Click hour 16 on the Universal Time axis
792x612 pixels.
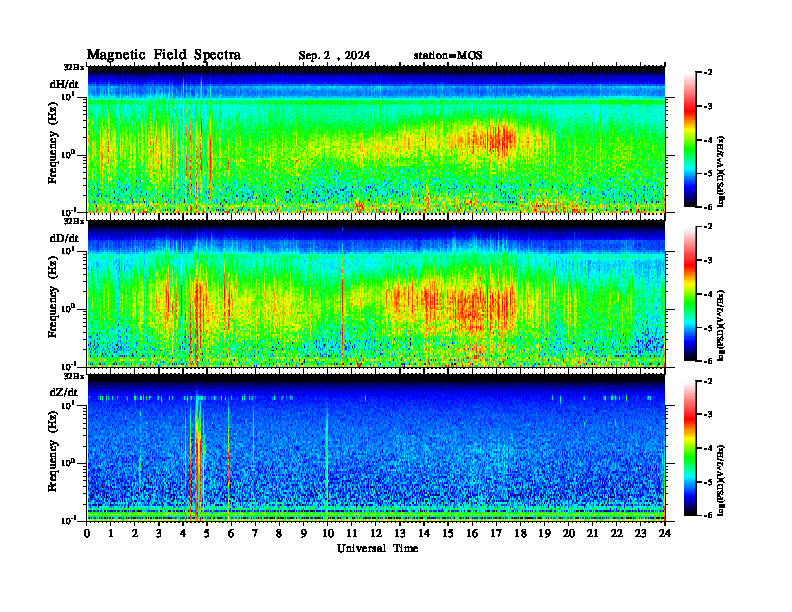click(x=472, y=534)
